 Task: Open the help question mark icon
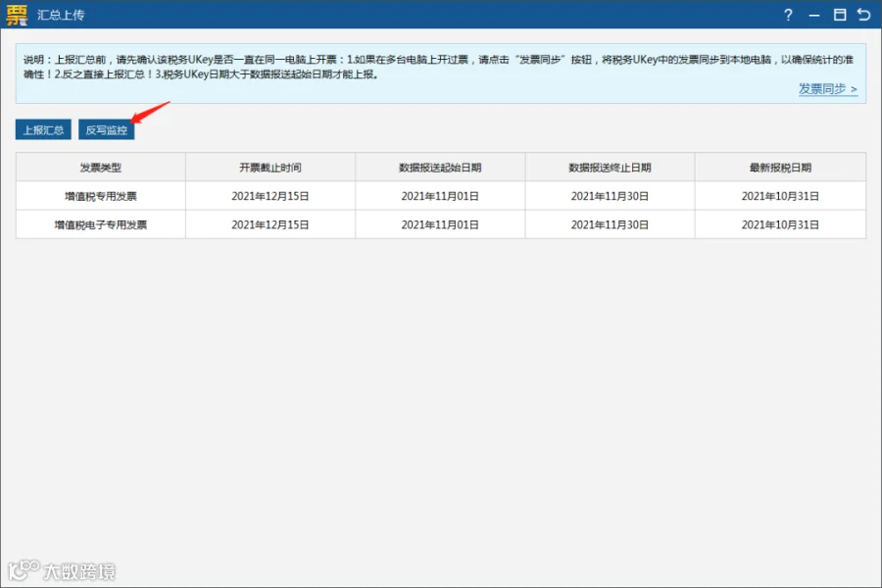click(788, 15)
